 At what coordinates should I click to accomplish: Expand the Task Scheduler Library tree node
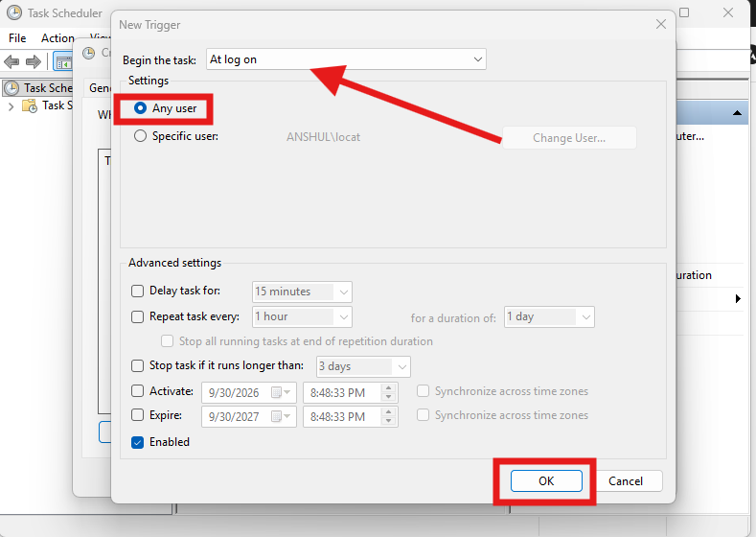point(11,106)
